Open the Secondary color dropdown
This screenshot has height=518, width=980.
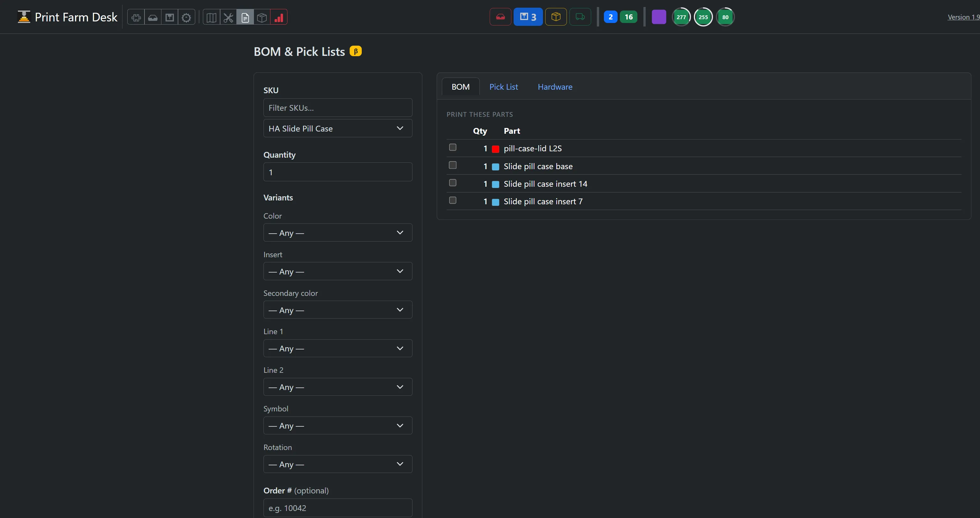(x=338, y=310)
